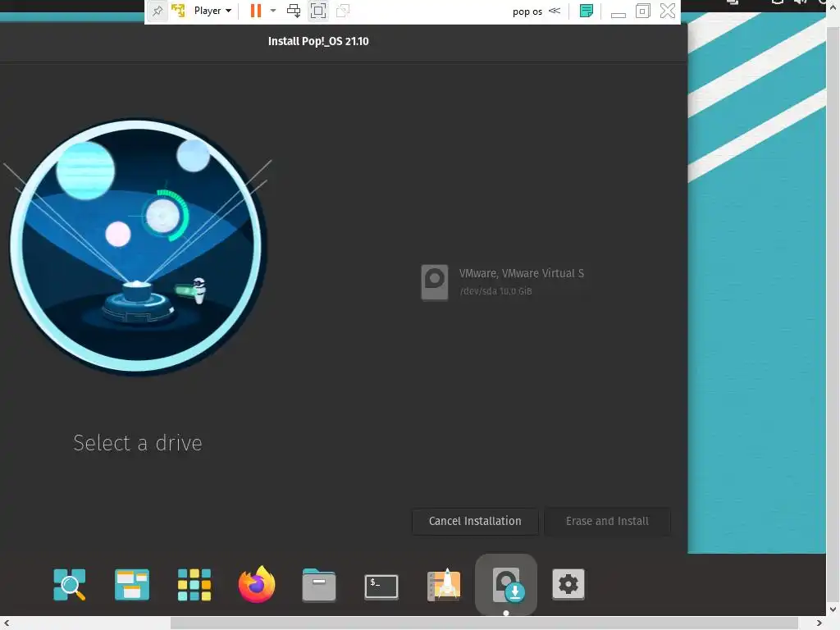Open the search launcher in dock
Image resolution: width=840 pixels, height=630 pixels.
point(70,584)
